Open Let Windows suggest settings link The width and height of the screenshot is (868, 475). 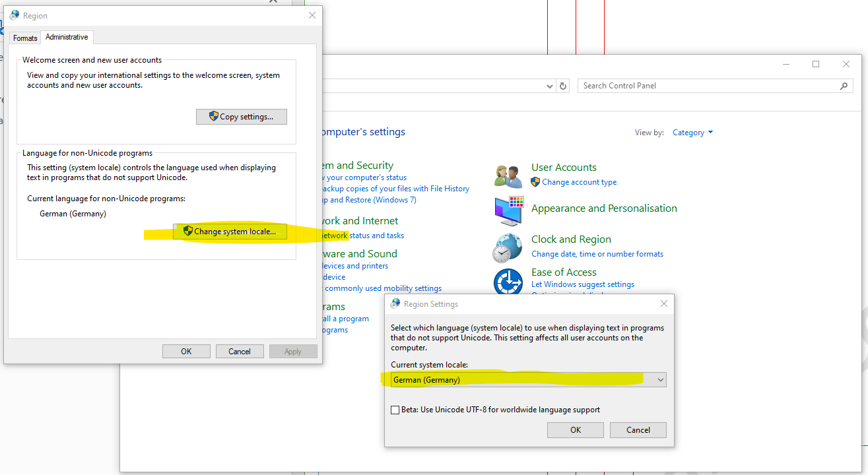tap(583, 284)
